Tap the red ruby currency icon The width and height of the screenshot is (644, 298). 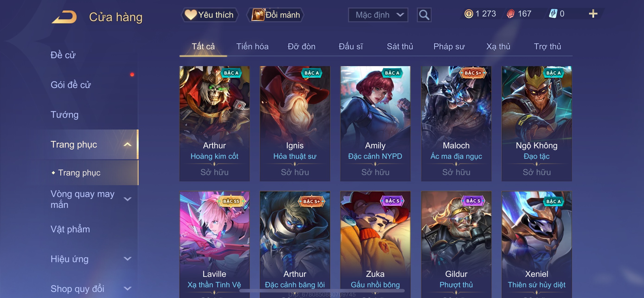click(x=510, y=13)
